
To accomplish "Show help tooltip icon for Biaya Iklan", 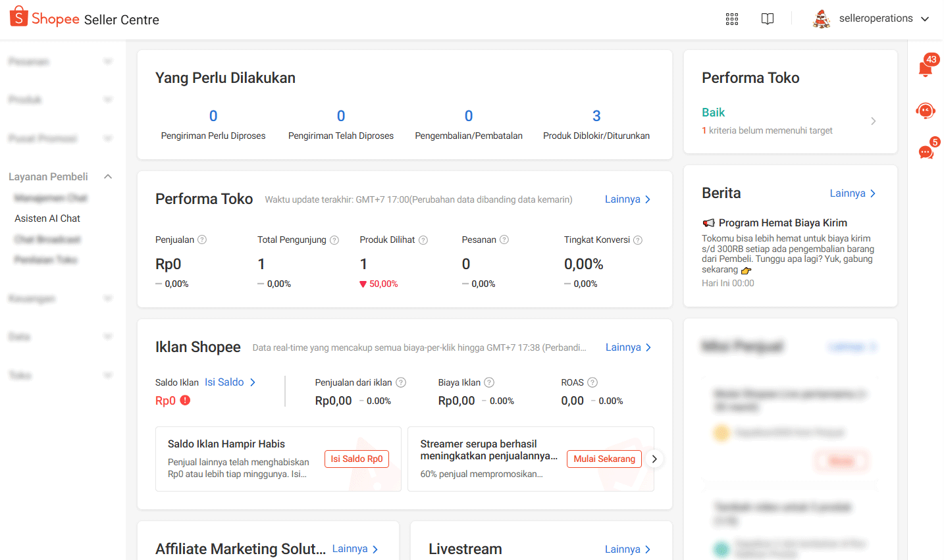I will [x=489, y=382].
